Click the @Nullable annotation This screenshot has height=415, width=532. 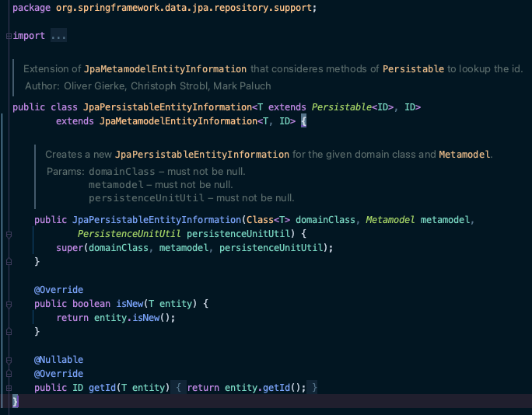click(58, 360)
